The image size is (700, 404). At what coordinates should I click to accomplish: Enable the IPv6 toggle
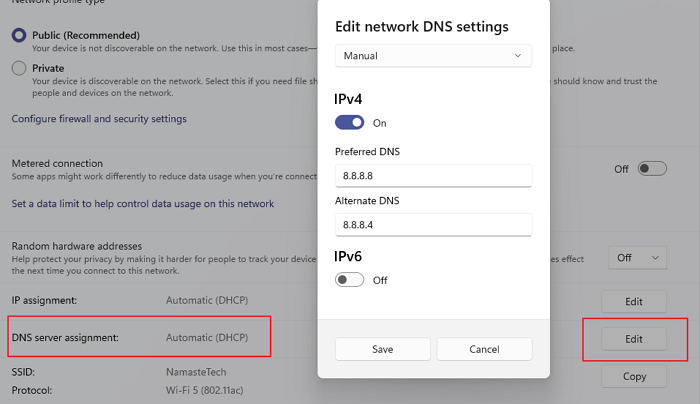point(350,280)
